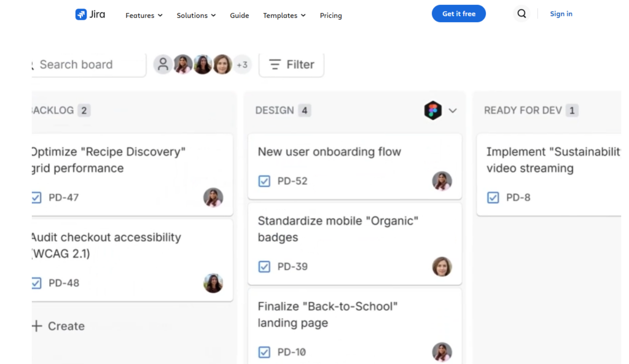The image size is (629, 364).
Task: Click the task type icon for PD-47
Action: point(36,198)
